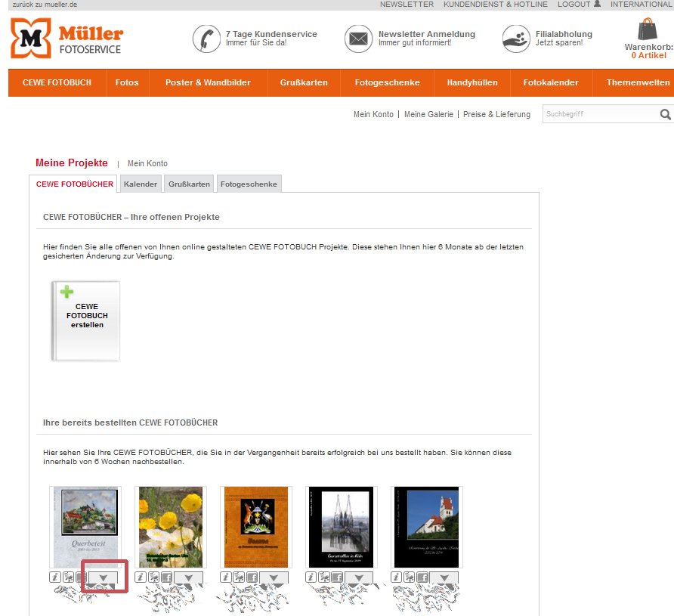This screenshot has width=674, height=616.
Task: Click the Müller Fotoservice logo
Action: (x=66, y=39)
